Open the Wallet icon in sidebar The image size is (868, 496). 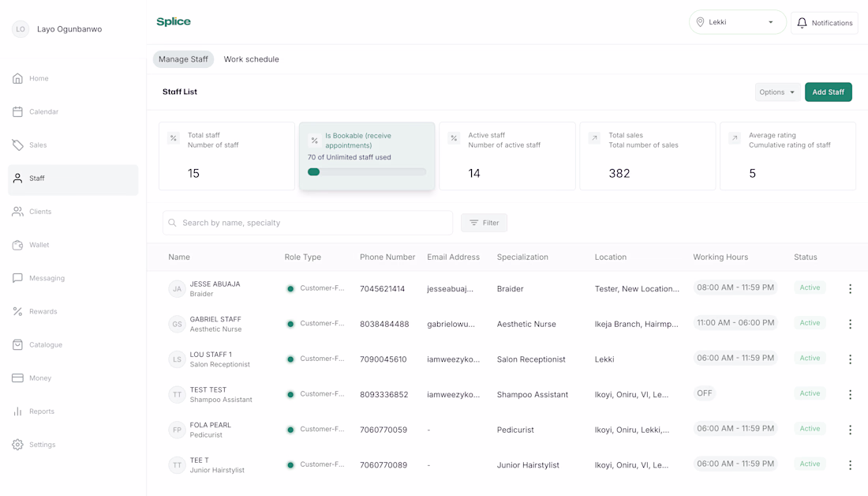click(17, 245)
